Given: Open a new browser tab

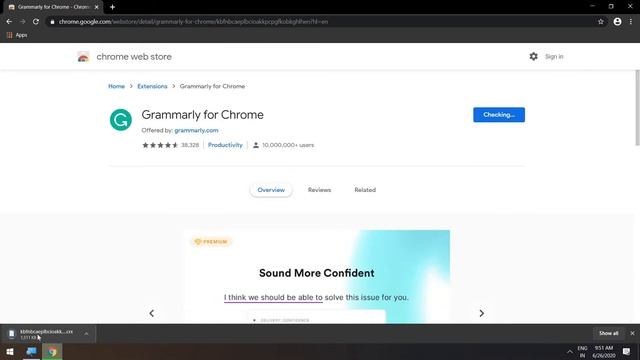Looking at the screenshot, I should pyautogui.click(x=112, y=7).
